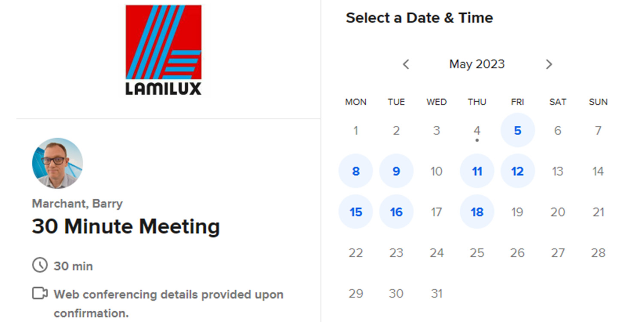Click the LAMILUX logo
644x322 pixels.
[x=164, y=50]
